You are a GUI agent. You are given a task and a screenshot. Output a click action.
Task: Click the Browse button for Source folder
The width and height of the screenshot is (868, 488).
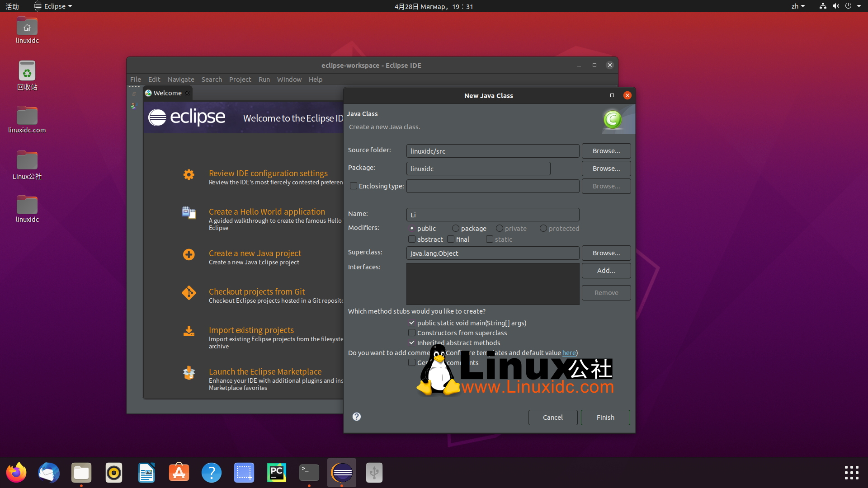tap(606, 150)
